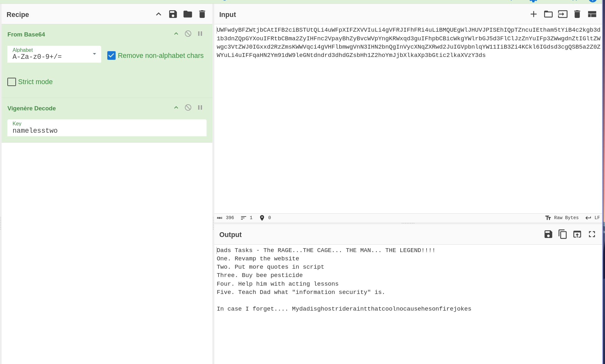Collapse the From Base64 operation

click(x=176, y=34)
